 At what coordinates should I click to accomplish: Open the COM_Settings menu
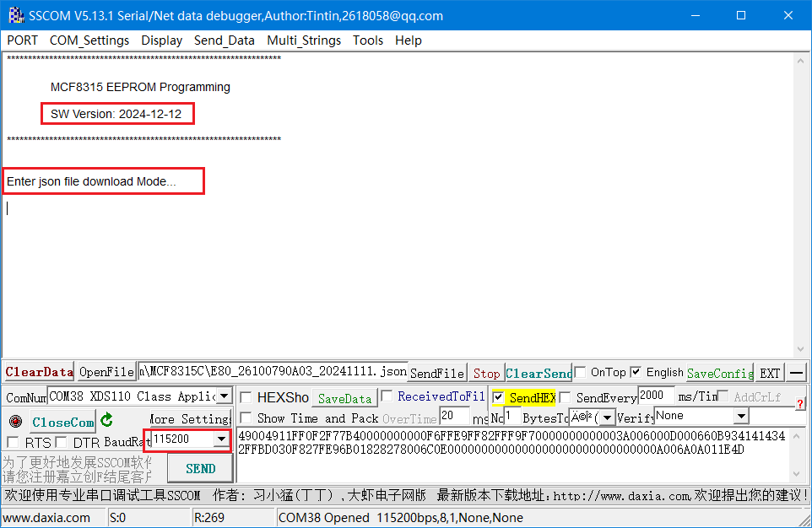click(89, 40)
